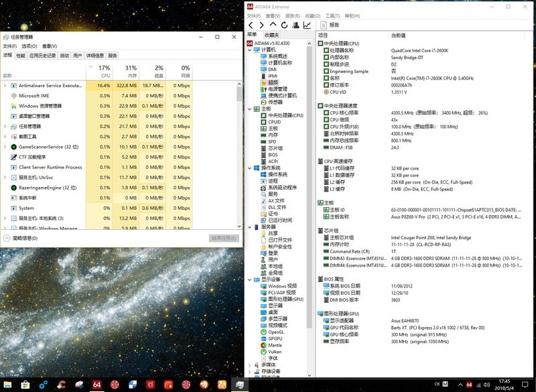
Task: Open the notification action center icon
Action: [x=525, y=385]
